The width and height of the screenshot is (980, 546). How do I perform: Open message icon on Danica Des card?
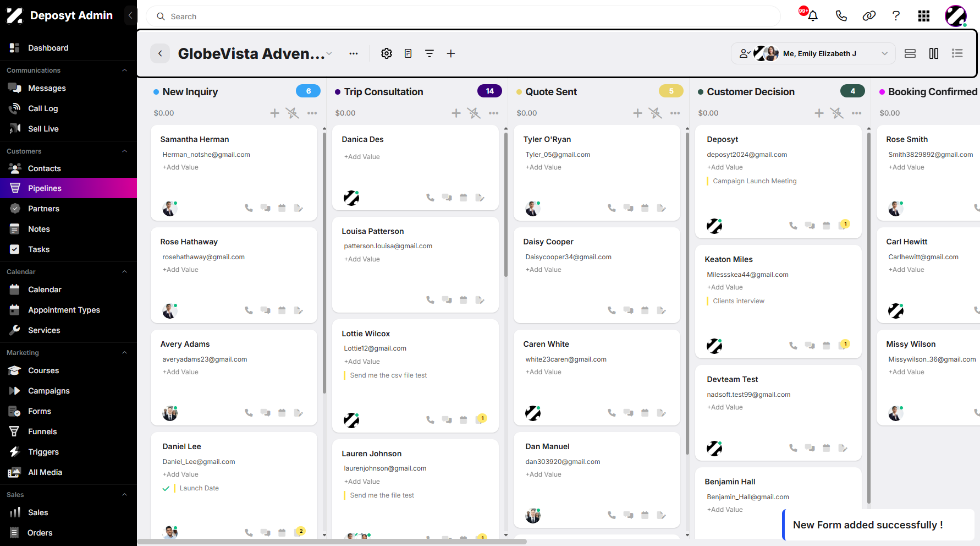[447, 198]
